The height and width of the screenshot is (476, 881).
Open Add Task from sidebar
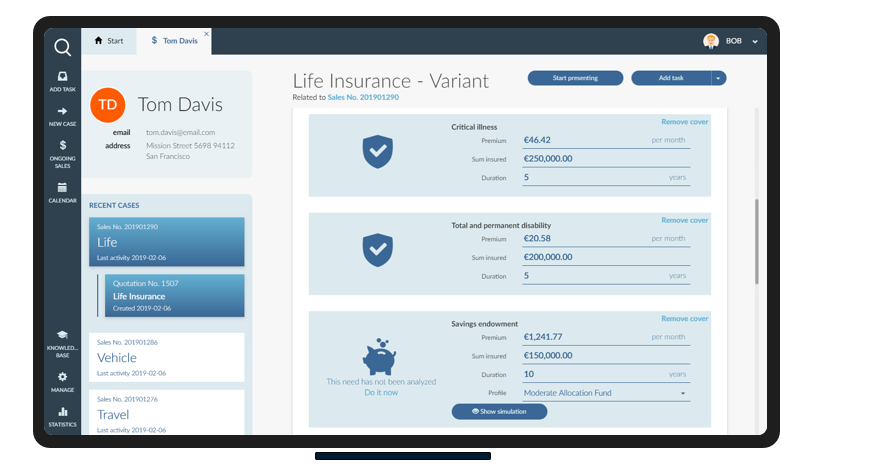pos(62,81)
